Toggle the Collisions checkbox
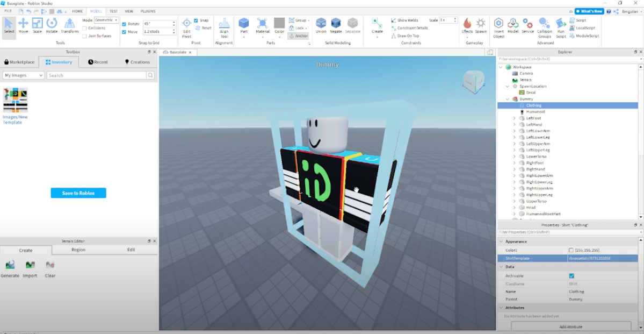Image resolution: width=644 pixels, height=334 pixels. 84,28
